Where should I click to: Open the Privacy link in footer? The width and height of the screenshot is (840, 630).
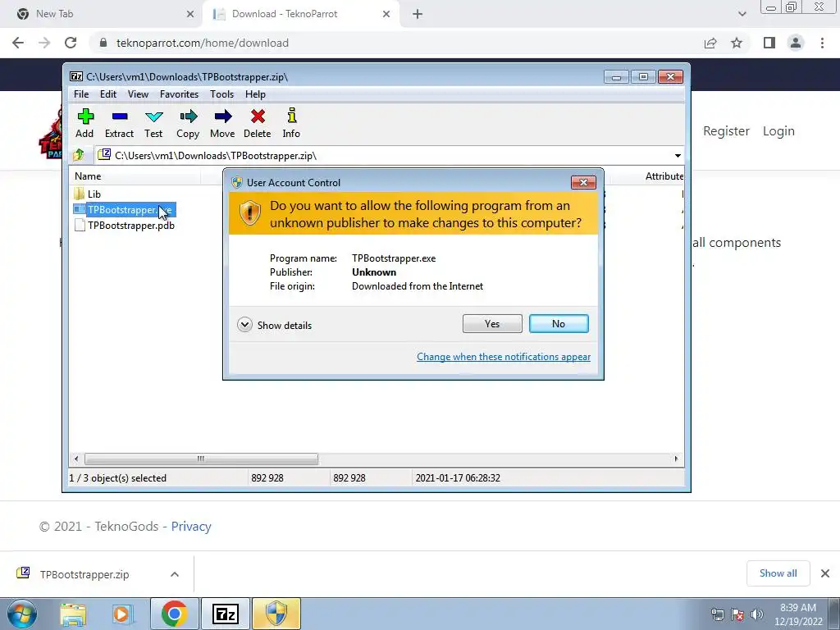(191, 527)
